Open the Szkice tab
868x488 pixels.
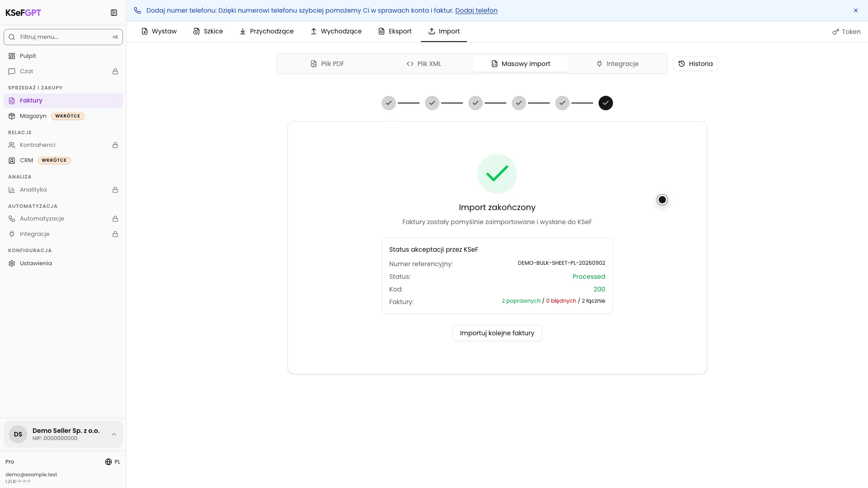point(208,31)
